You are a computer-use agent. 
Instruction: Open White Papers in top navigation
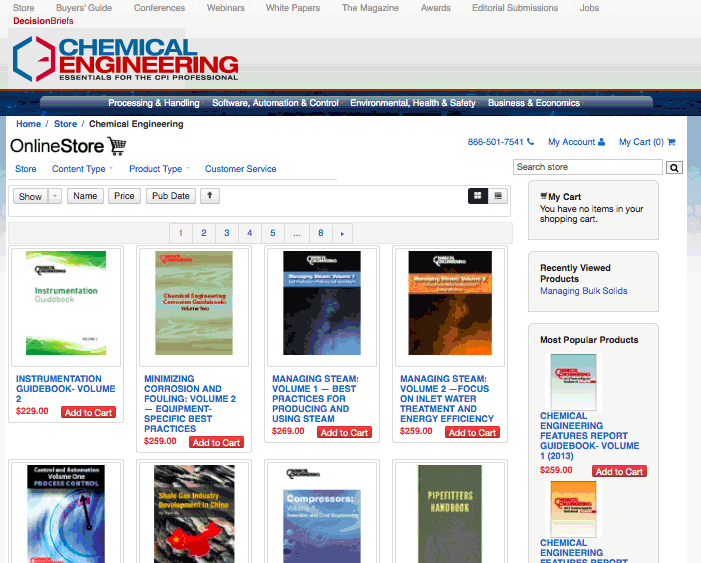click(x=293, y=8)
